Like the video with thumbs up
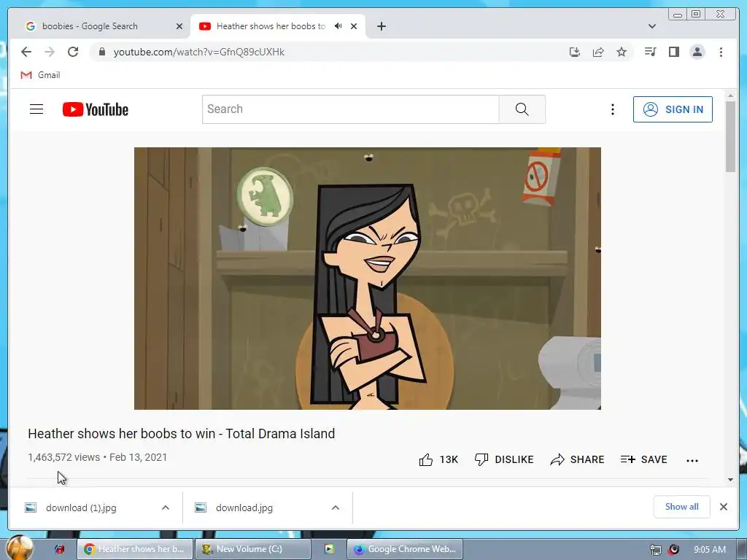 (425, 459)
